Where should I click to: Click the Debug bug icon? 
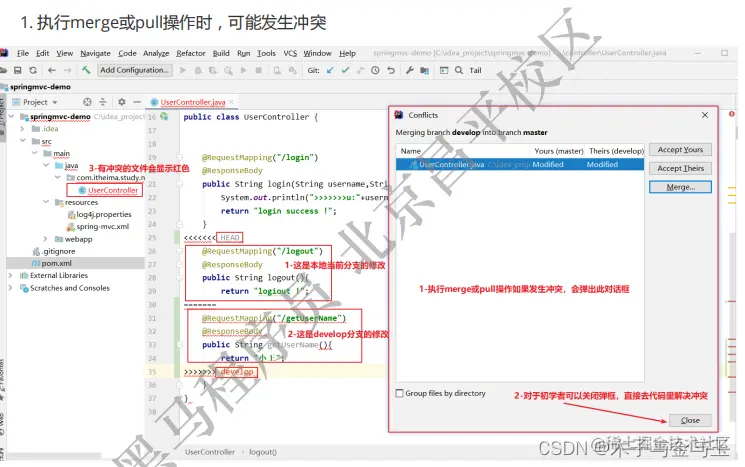[198, 70]
